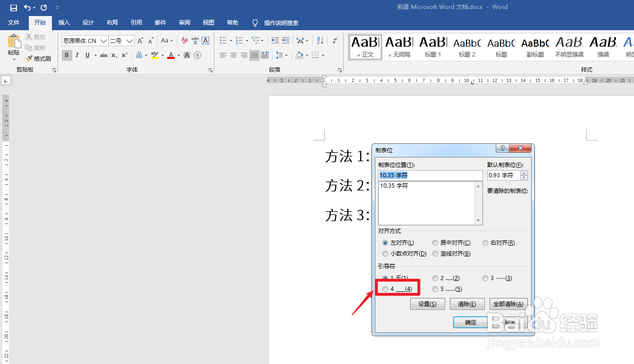
Task: Align the text to the left
Action: coord(223,55)
